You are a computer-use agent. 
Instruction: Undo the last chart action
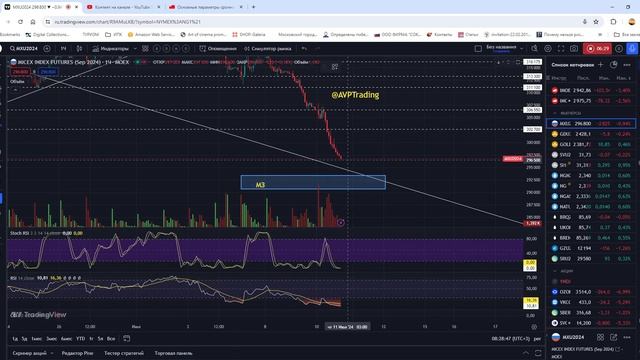(304, 49)
